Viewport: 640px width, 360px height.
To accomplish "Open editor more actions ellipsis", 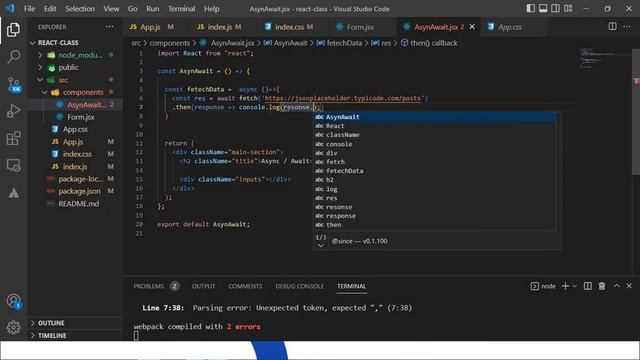I will click(x=627, y=27).
